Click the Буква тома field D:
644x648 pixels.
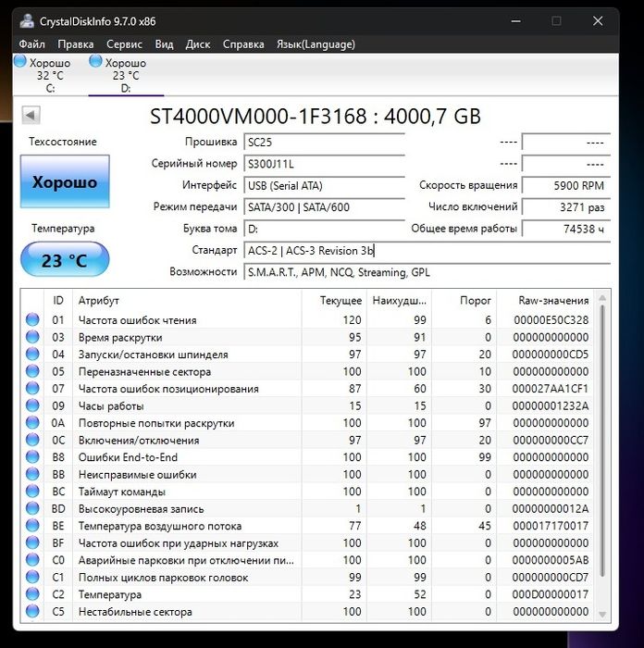(x=324, y=229)
